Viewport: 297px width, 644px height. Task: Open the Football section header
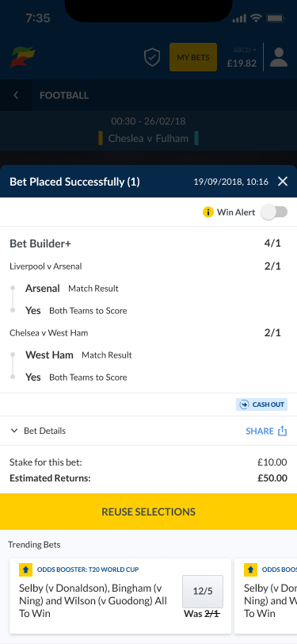click(x=64, y=95)
